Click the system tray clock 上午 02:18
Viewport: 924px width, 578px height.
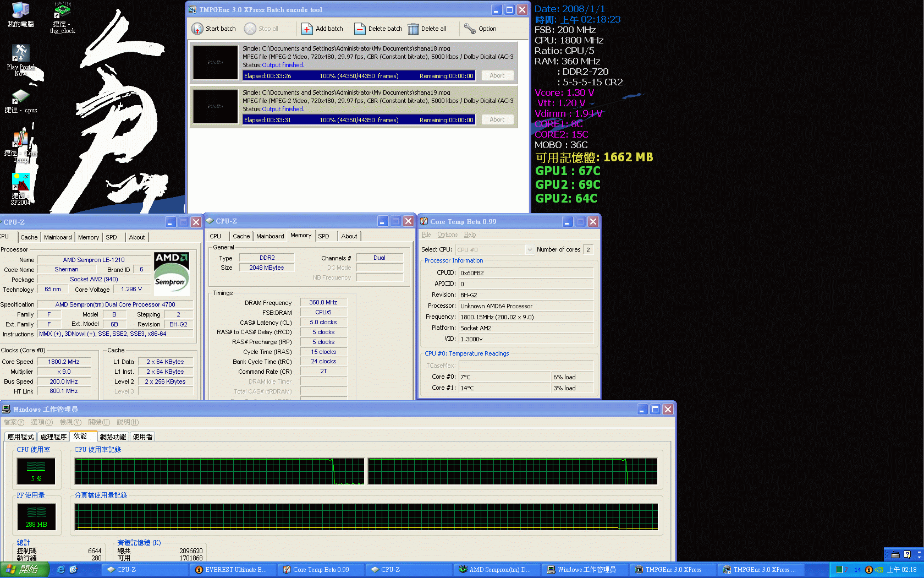901,570
